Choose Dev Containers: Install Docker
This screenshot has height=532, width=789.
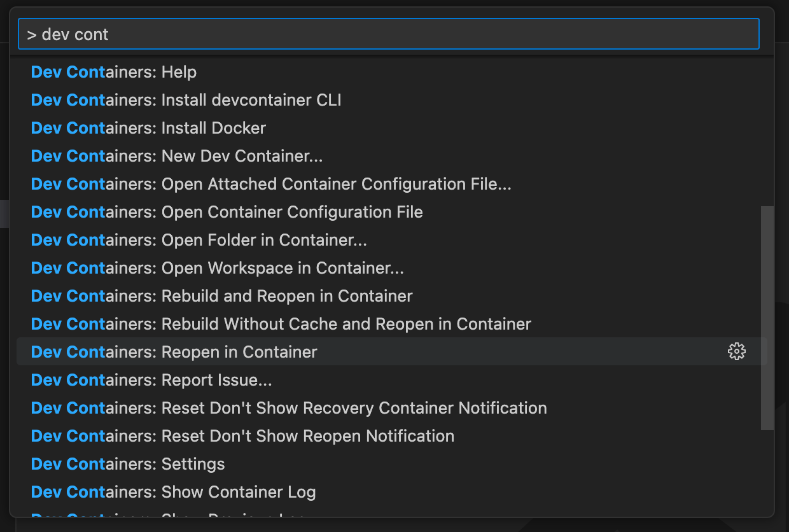click(149, 129)
